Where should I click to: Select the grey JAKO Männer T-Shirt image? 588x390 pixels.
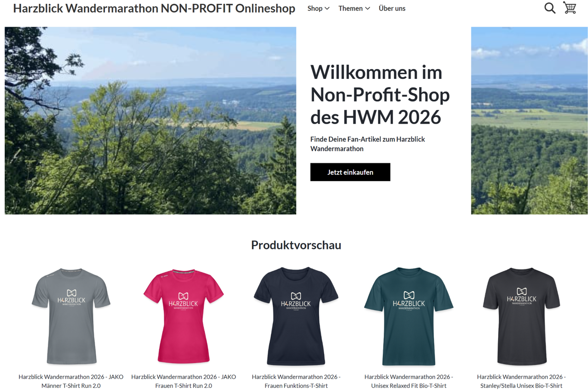coord(71,316)
